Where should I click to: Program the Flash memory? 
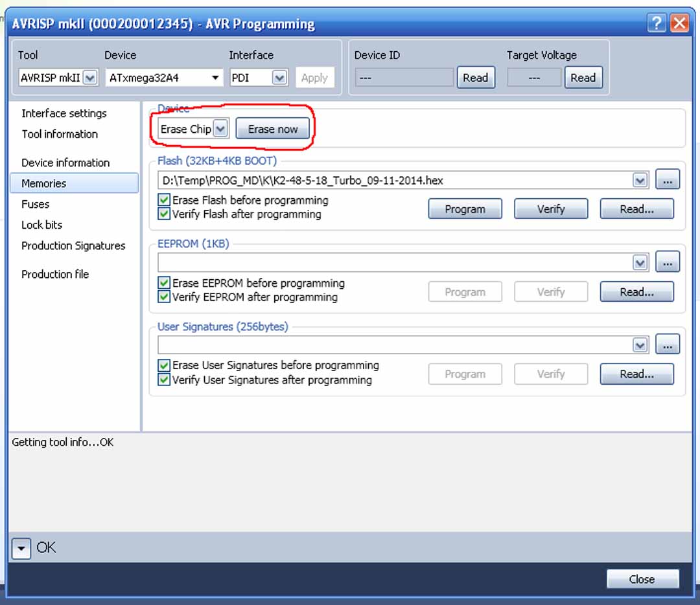click(x=465, y=209)
